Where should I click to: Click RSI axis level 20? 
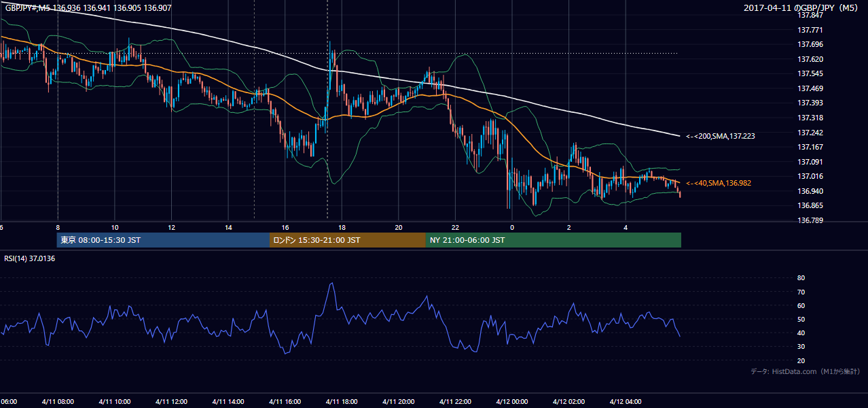(801, 360)
